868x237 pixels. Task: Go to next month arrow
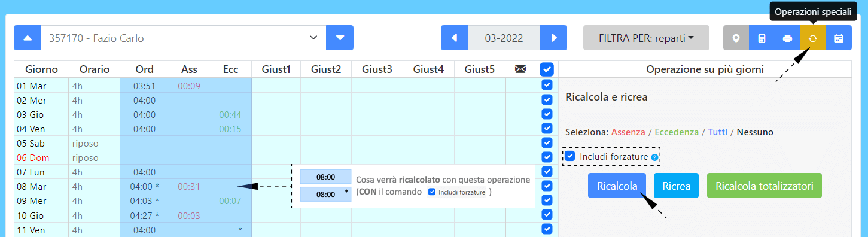tap(553, 38)
